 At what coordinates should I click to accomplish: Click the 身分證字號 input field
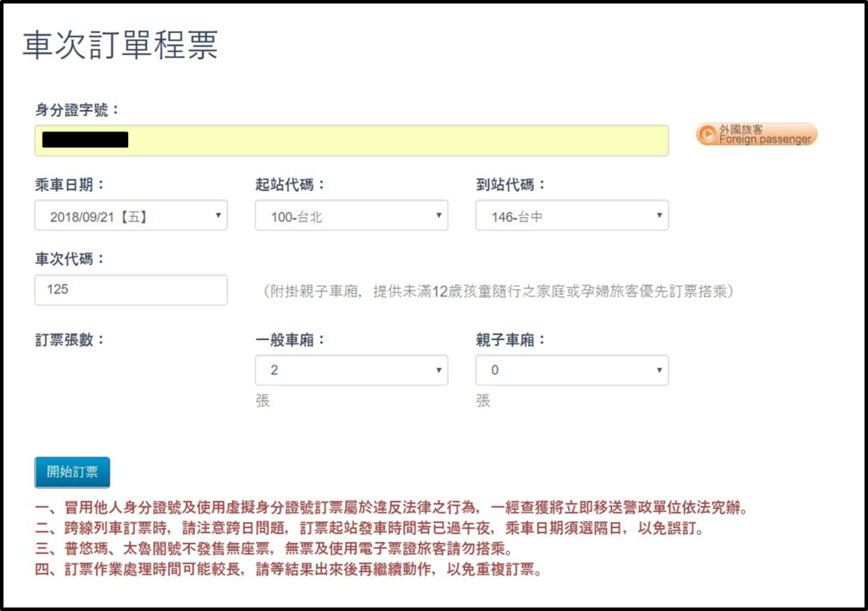pyautogui.click(x=352, y=141)
